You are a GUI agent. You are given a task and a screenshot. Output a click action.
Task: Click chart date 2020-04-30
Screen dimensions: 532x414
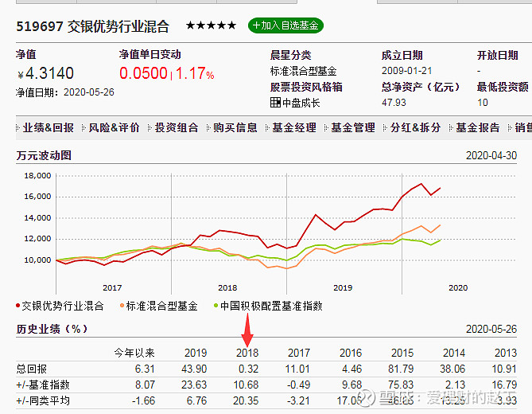tap(491, 155)
